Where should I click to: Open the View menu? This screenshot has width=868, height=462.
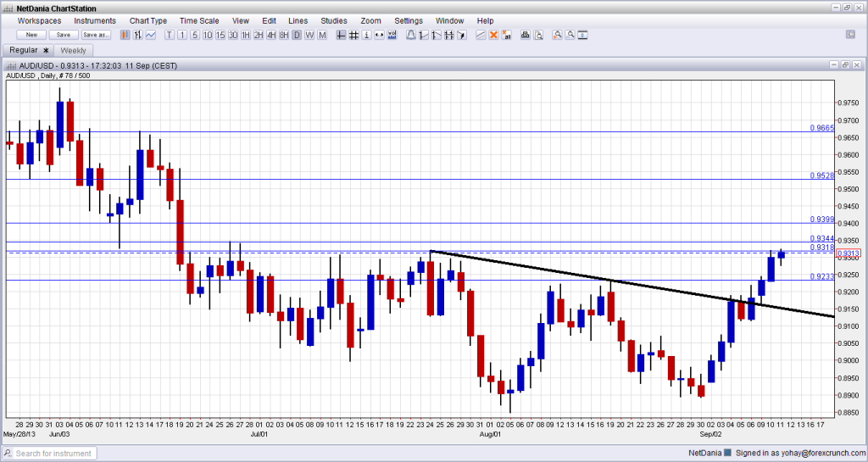[x=240, y=20]
